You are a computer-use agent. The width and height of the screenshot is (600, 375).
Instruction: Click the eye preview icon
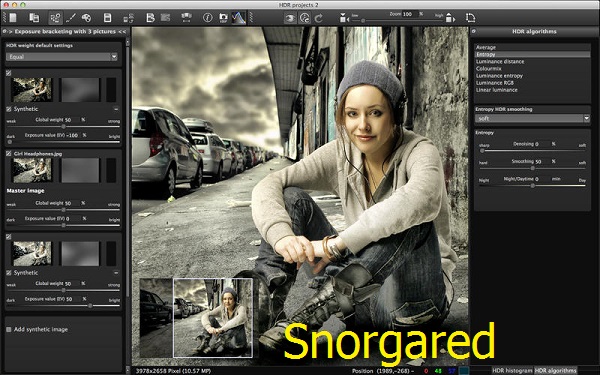click(290, 18)
